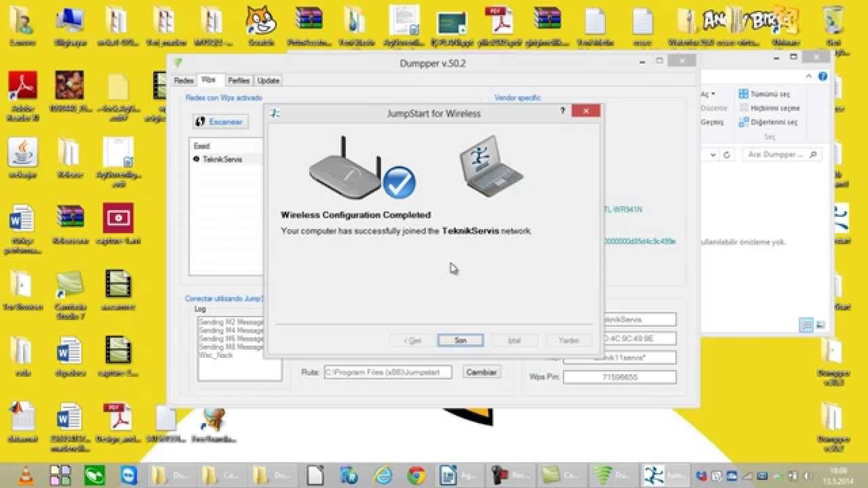Open the Camtasia taskbar button

(562, 475)
